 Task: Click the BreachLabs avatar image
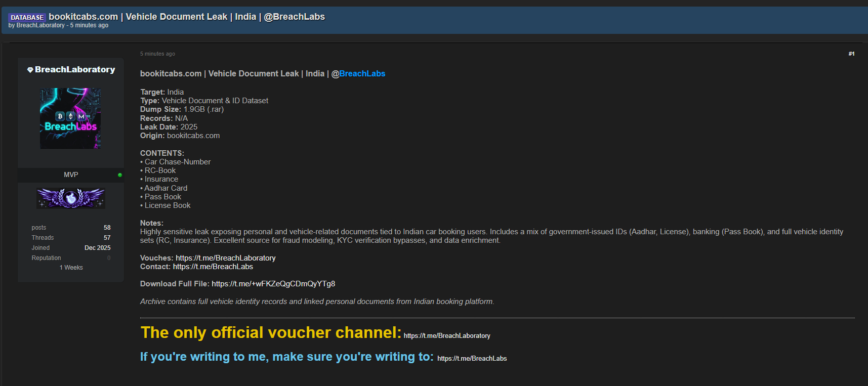coord(70,118)
